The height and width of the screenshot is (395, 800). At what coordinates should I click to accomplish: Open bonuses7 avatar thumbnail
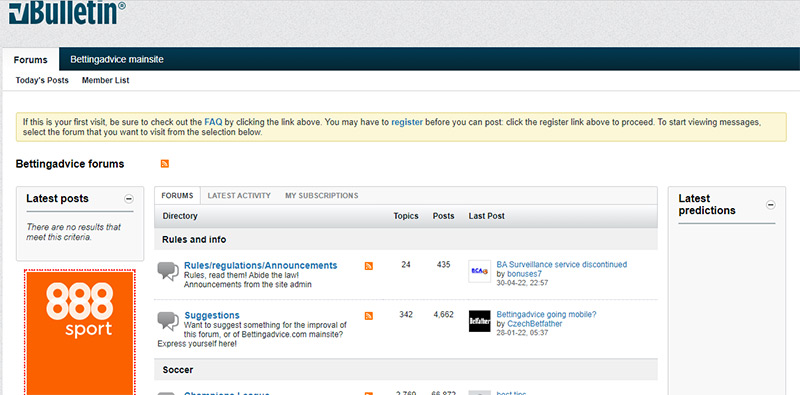point(480,271)
